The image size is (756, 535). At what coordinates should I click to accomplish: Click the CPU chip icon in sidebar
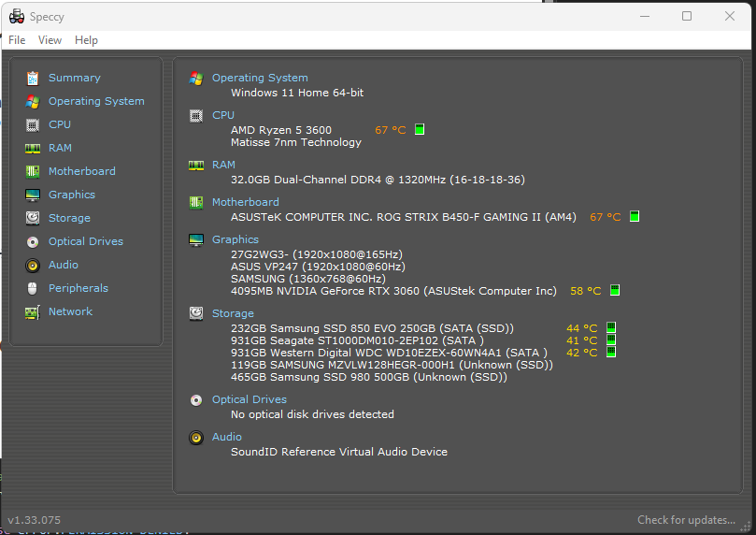tap(33, 125)
